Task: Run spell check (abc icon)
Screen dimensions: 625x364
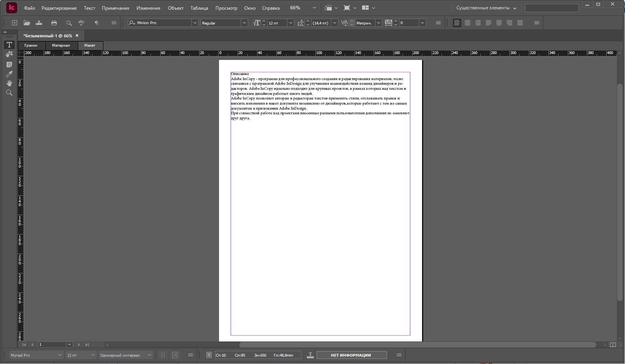Action: point(81,23)
